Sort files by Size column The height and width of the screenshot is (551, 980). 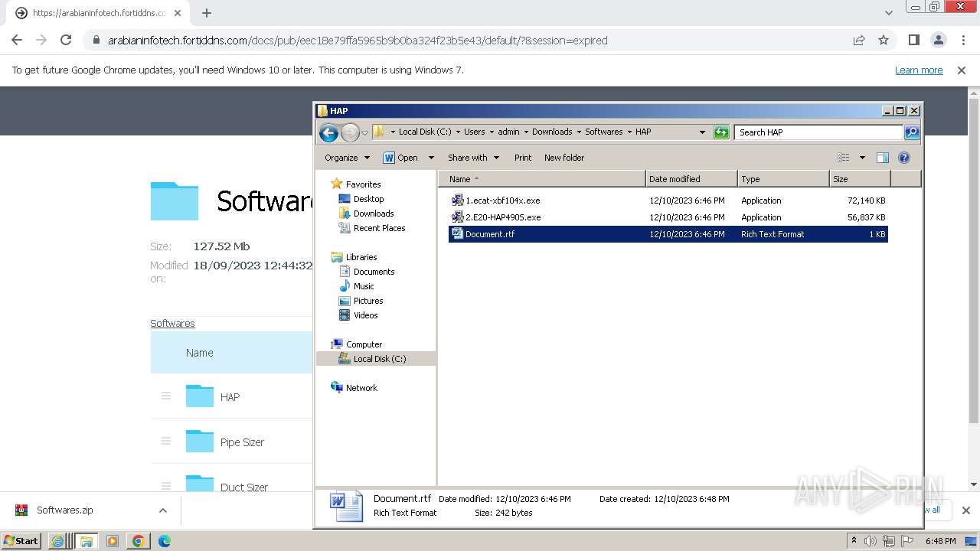(x=861, y=179)
